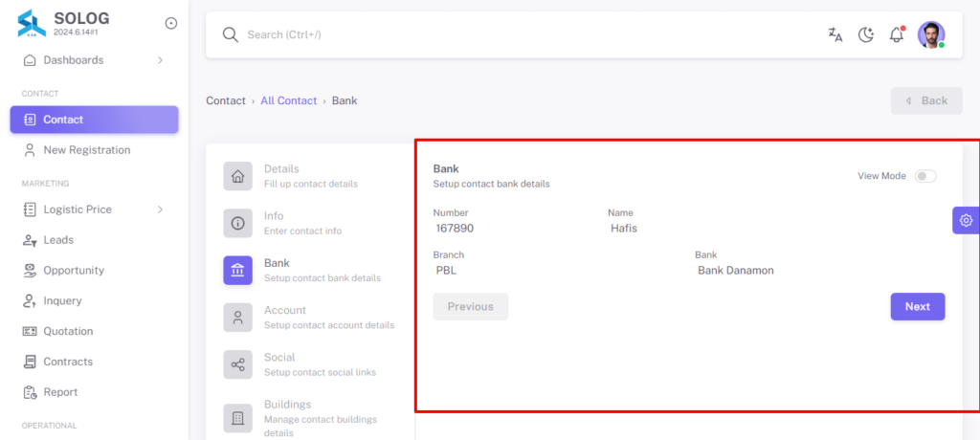This screenshot has width=980, height=440.
Task: Toggle the View Mode switch
Action: [x=925, y=176]
